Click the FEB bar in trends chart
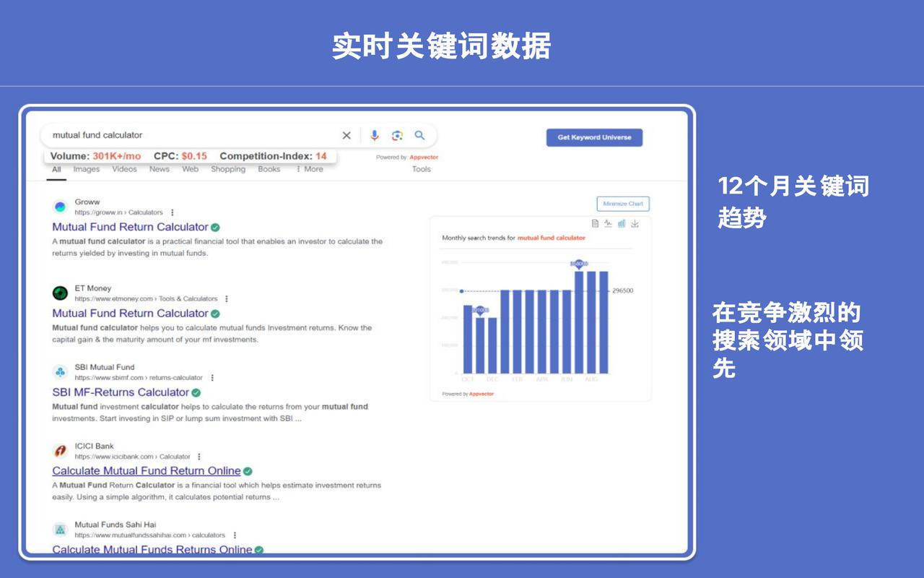Image resolution: width=924 pixels, height=578 pixels. 517,332
